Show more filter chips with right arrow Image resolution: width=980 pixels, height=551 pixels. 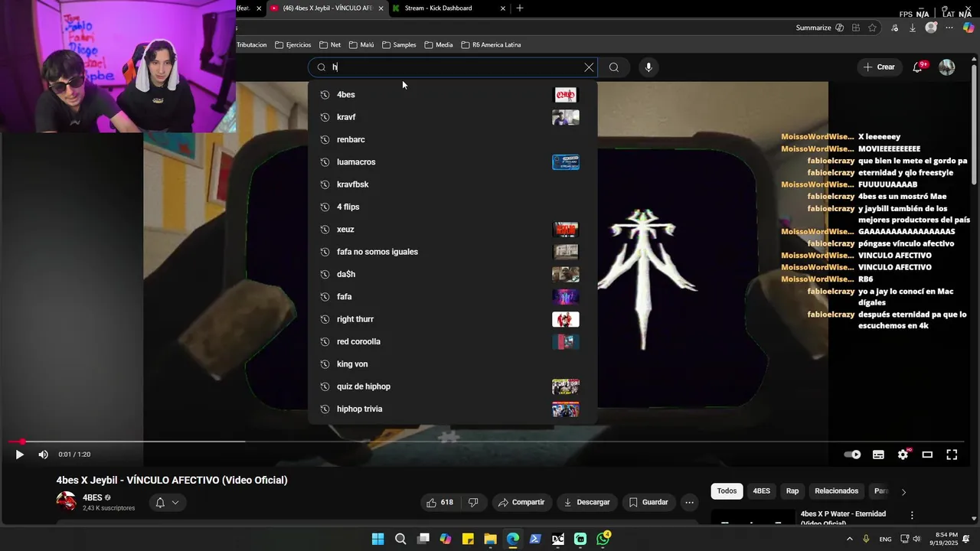[x=903, y=492]
